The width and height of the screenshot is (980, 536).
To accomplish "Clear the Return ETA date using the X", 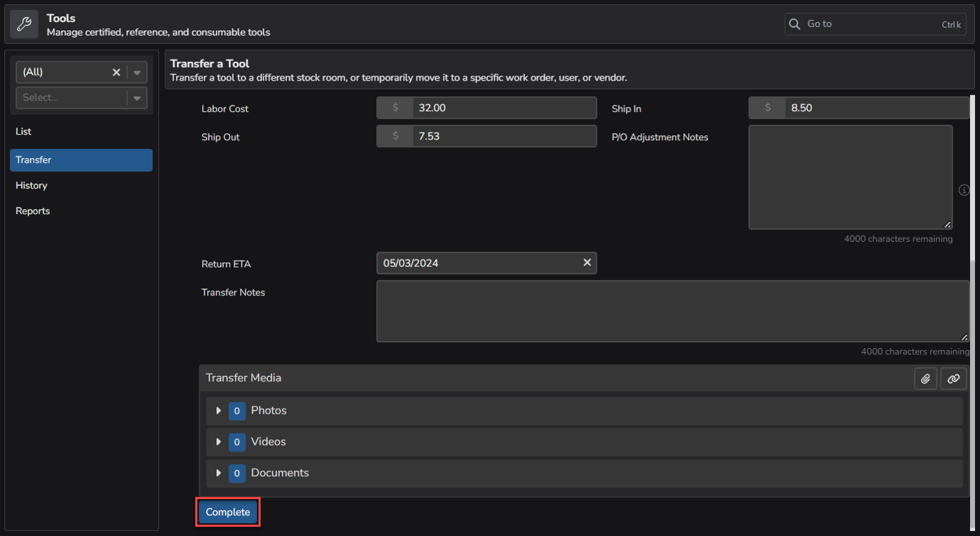I will point(587,263).
